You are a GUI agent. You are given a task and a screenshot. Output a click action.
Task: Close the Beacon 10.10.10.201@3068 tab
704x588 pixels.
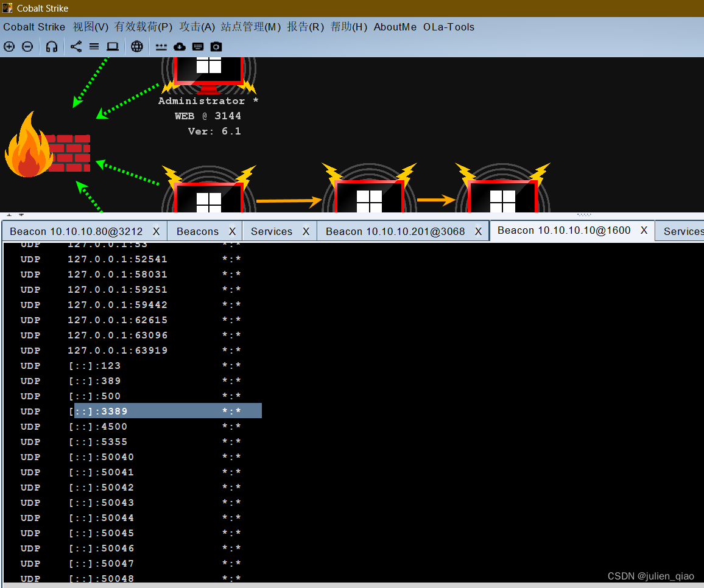(x=478, y=231)
